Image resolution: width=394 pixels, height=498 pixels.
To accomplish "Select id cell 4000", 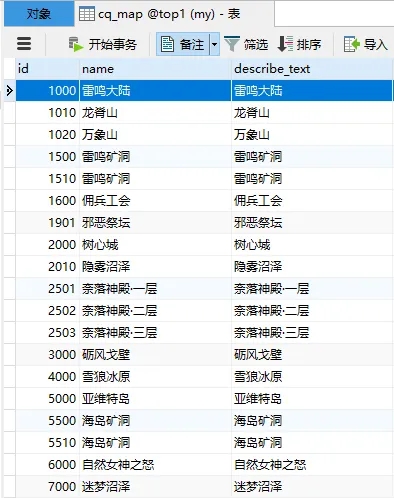I will tap(47, 377).
